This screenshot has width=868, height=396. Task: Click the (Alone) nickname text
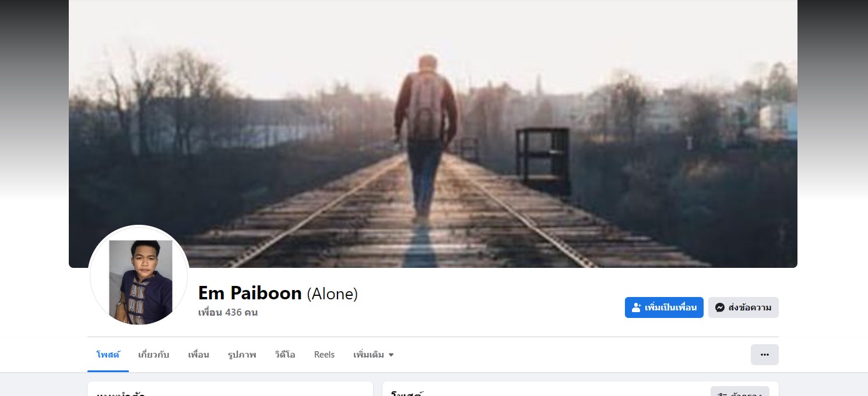click(332, 294)
